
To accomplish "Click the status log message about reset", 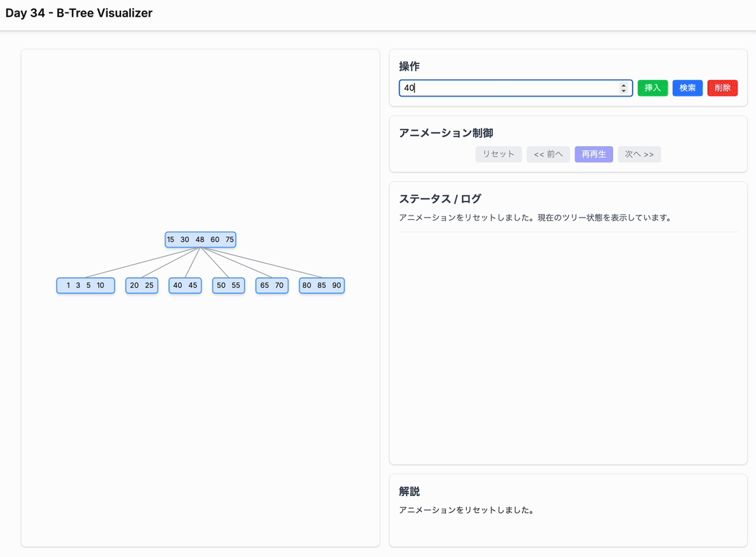I will tap(535, 218).
